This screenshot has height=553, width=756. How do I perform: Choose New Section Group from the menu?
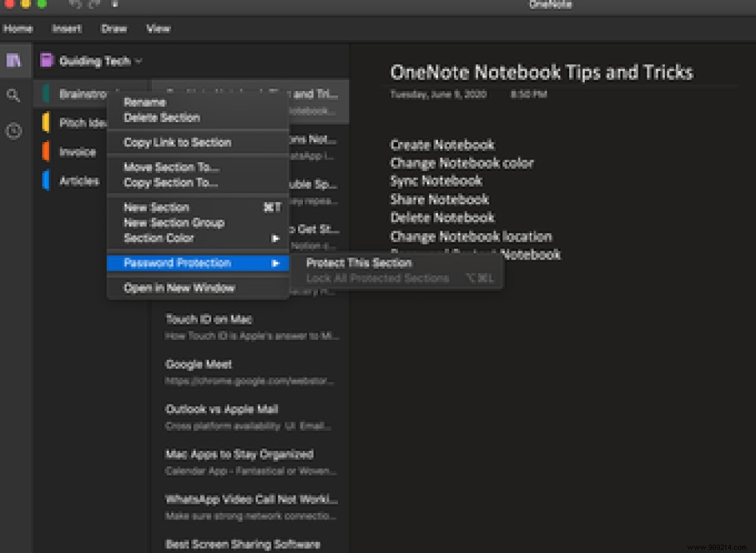[173, 222]
